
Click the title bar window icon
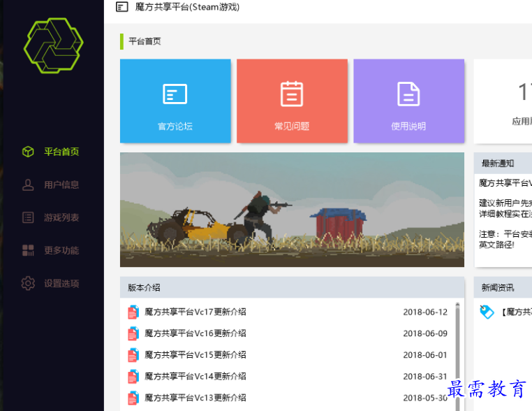pyautogui.click(x=121, y=6)
